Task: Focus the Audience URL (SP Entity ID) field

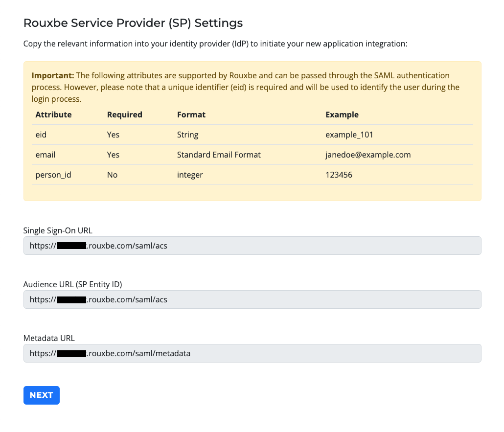Action: click(252, 299)
